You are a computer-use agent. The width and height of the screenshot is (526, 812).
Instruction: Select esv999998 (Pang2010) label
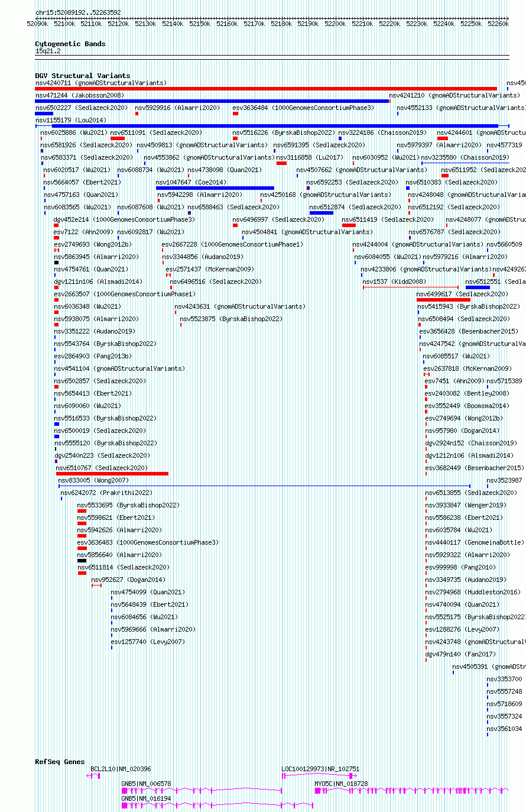tap(460, 567)
